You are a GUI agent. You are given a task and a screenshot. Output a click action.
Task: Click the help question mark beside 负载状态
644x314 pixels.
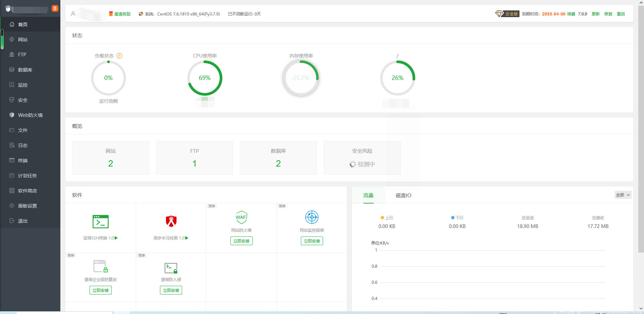tap(119, 56)
